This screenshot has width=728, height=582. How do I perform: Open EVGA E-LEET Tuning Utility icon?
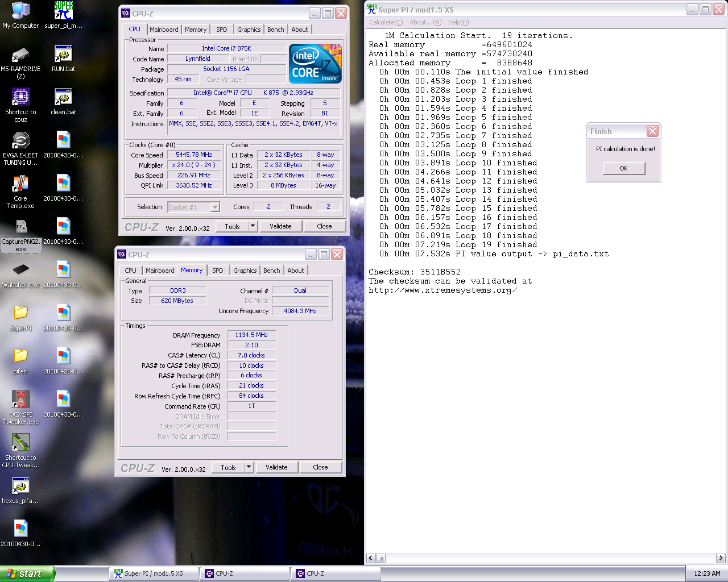point(20,148)
